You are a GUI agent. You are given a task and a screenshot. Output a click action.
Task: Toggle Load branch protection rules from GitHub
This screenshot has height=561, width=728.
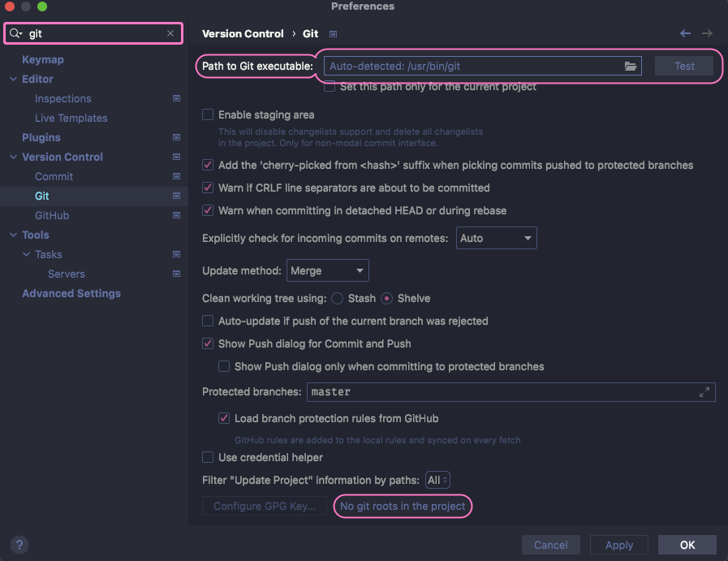point(224,418)
